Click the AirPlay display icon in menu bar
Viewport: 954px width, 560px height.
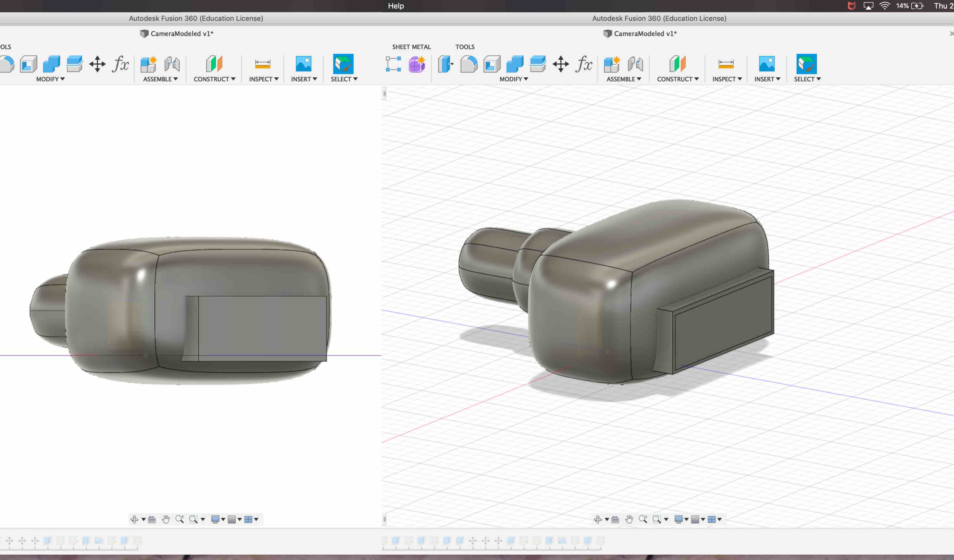coord(868,6)
